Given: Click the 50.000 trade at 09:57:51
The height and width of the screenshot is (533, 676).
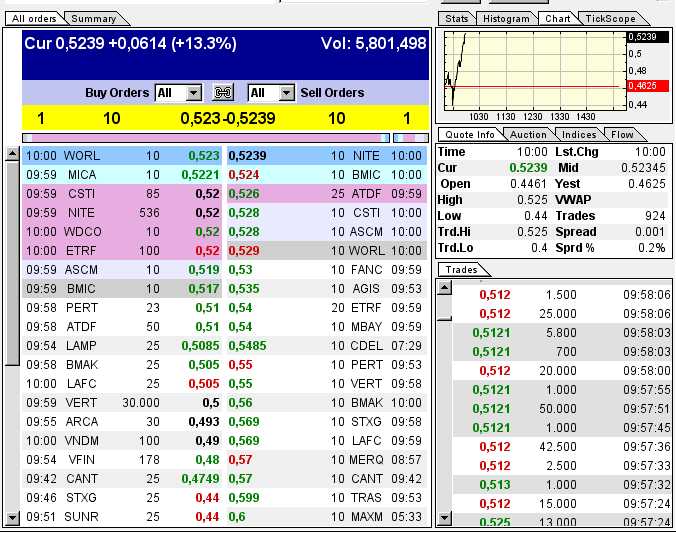Looking at the screenshot, I should (x=562, y=408).
